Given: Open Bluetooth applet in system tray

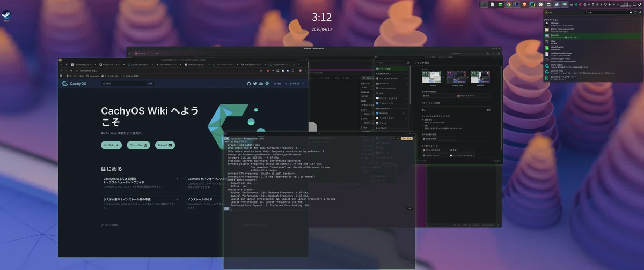Looking at the screenshot, I should click(x=602, y=4).
